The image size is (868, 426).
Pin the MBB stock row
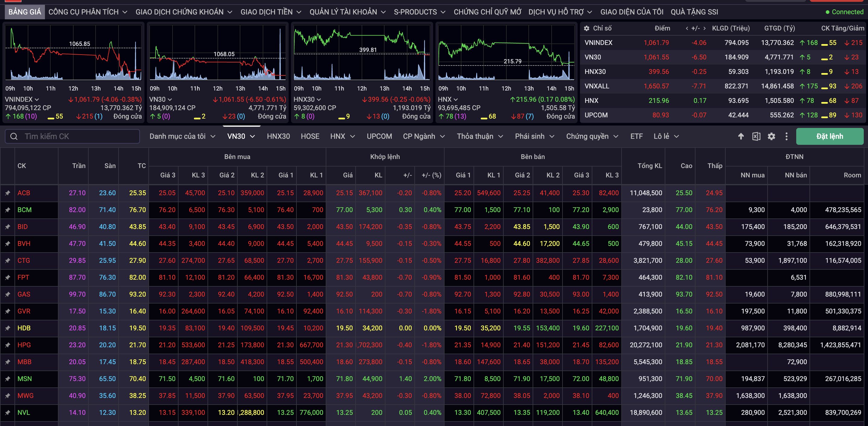click(x=8, y=362)
